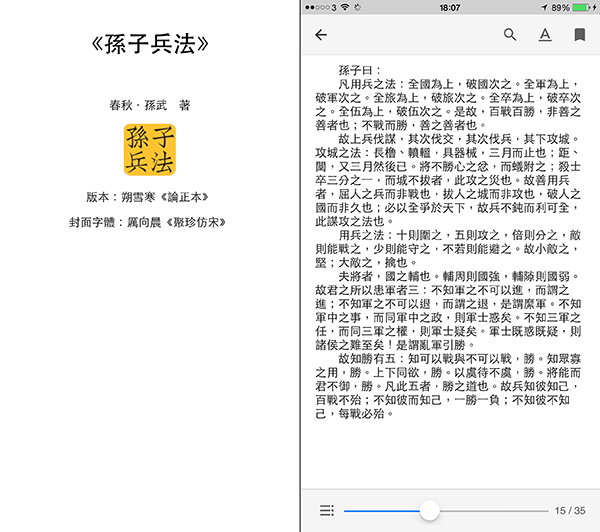600x532 pixels.
Task: Click the battery indicator in the status bar
Action: pyautogui.click(x=581, y=7)
